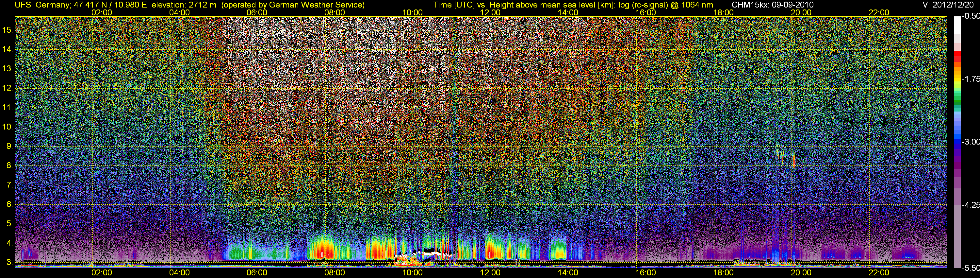Click '18:00' on the bottom time axis

click(723, 273)
